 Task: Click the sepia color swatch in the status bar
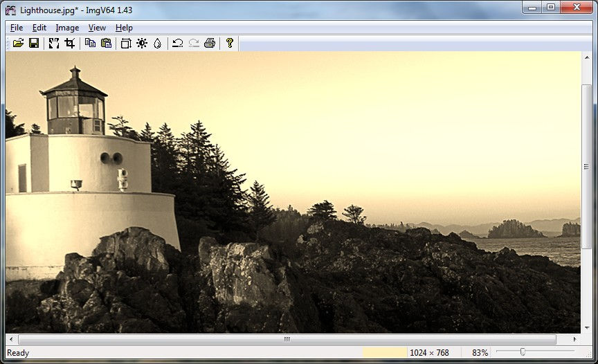[x=384, y=352]
